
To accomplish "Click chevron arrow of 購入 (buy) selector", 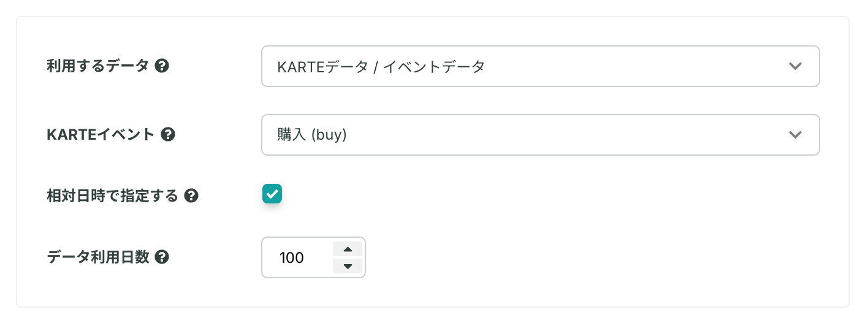I will click(795, 135).
